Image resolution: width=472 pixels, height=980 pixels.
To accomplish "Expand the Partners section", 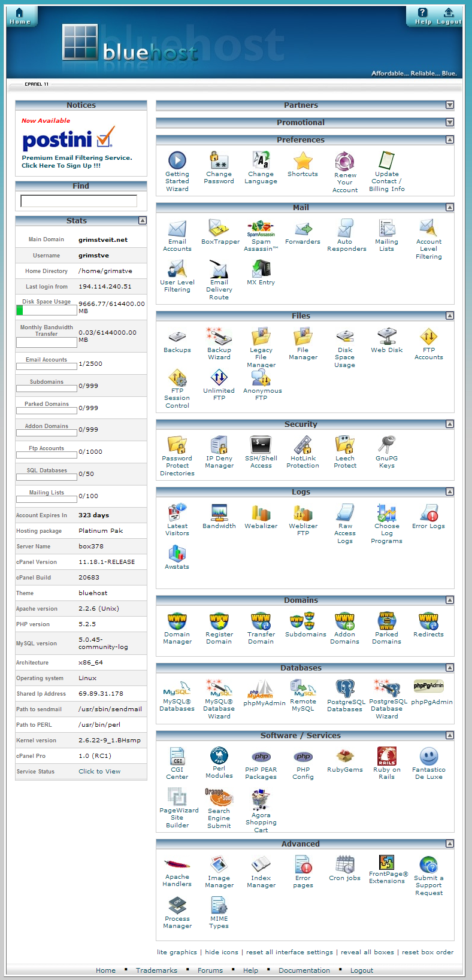I will pyautogui.click(x=450, y=105).
